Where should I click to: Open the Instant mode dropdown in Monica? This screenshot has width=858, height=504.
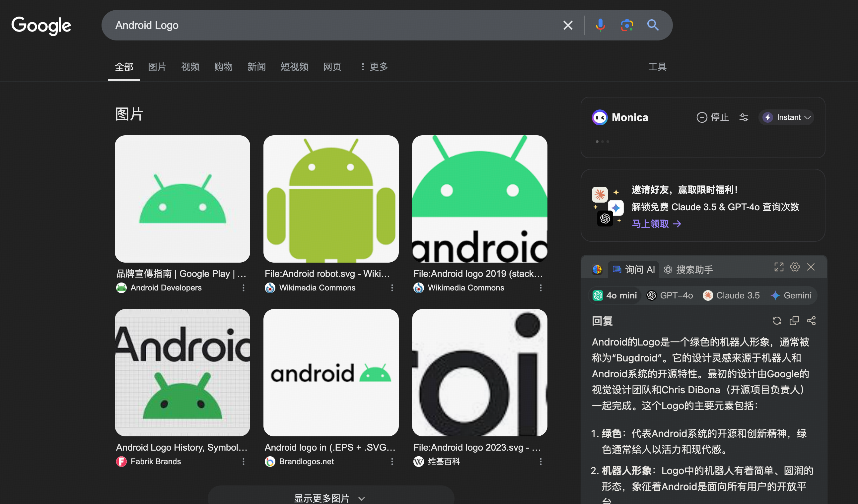click(x=786, y=117)
